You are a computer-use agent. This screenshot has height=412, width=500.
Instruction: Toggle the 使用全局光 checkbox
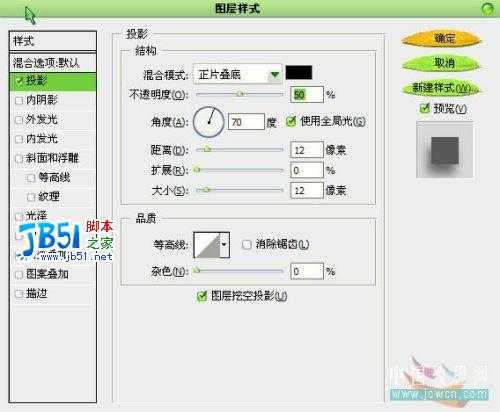(291, 121)
